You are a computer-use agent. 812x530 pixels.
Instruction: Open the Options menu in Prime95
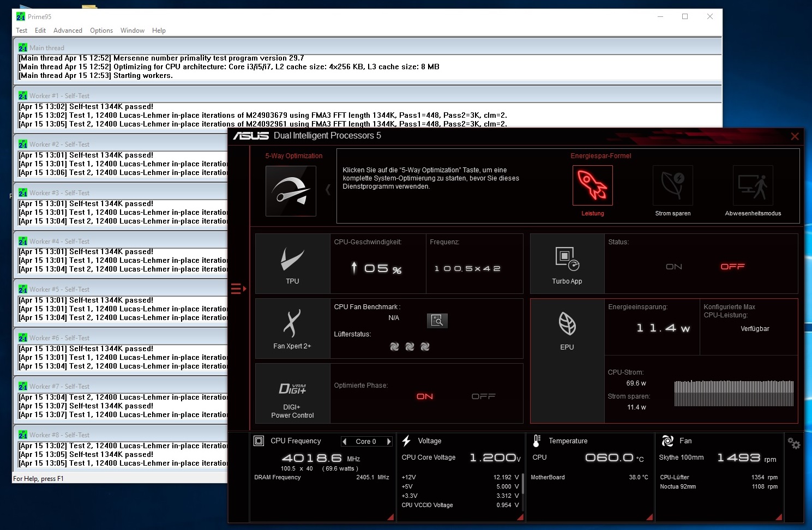click(x=101, y=31)
